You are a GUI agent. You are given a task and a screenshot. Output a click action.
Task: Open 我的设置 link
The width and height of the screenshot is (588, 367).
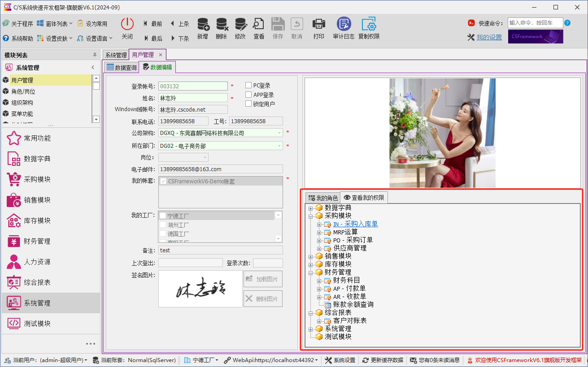(489, 38)
